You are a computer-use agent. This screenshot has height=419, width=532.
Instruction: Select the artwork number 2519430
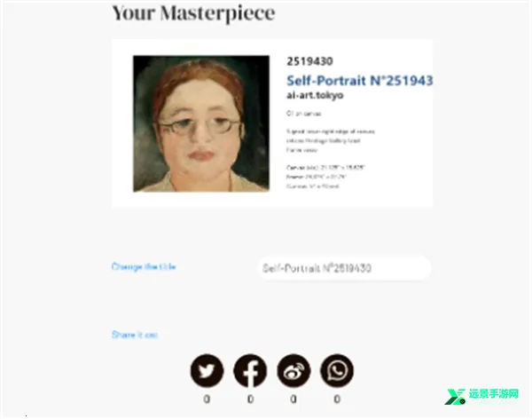309,61
